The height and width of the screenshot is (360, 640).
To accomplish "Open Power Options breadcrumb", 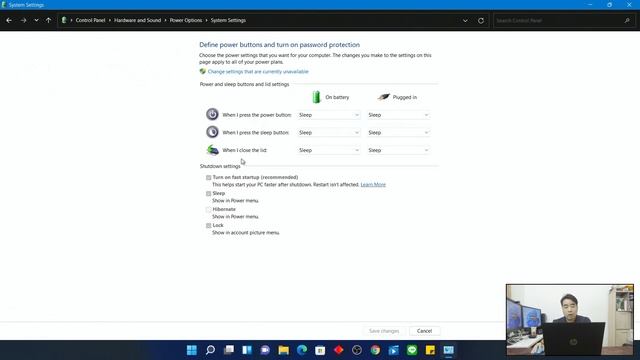I will tap(186, 20).
